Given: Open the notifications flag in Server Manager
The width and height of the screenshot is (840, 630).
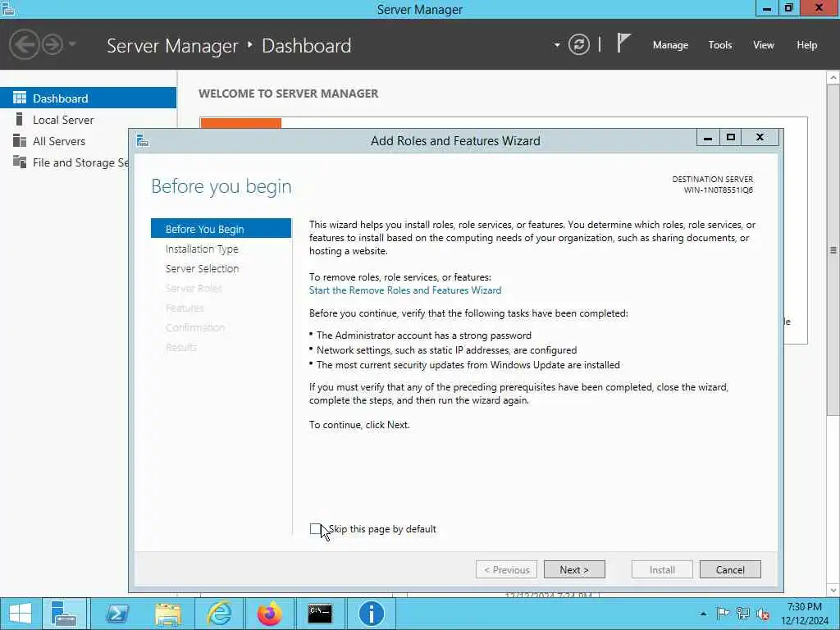Looking at the screenshot, I should tap(623, 43).
